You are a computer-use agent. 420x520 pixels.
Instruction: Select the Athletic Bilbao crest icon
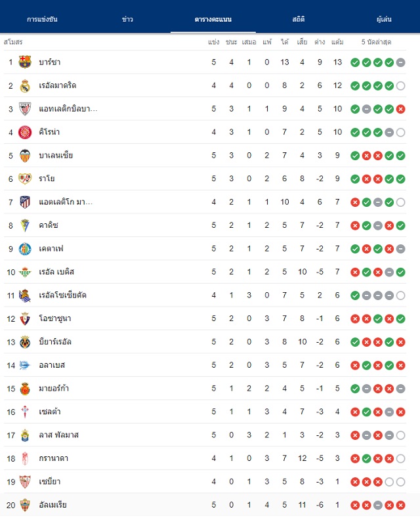[x=25, y=109]
